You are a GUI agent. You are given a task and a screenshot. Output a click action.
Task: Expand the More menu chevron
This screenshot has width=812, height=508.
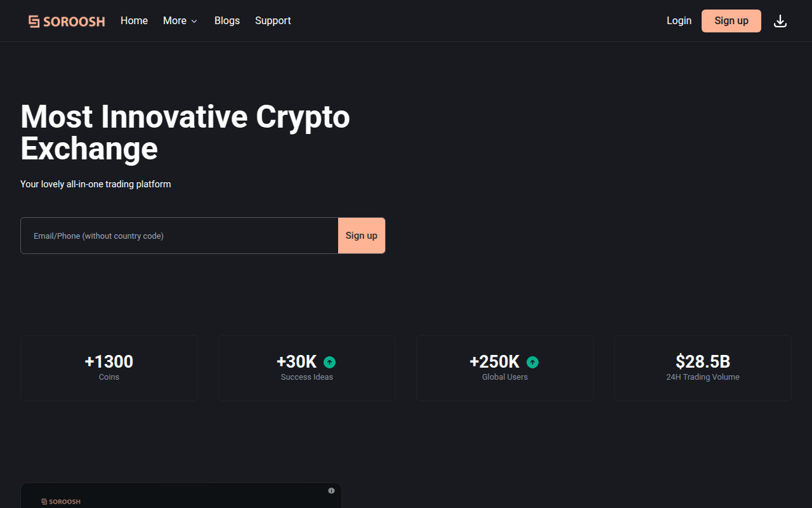pyautogui.click(x=194, y=21)
